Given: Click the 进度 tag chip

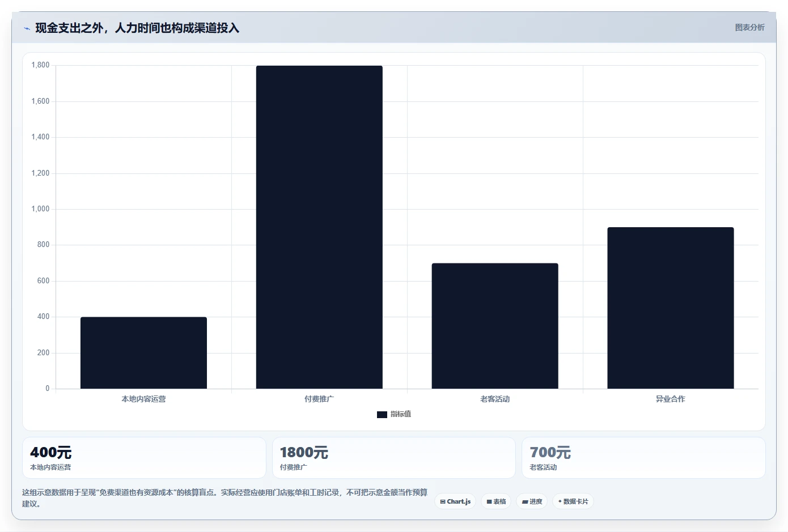Looking at the screenshot, I should click(x=532, y=501).
